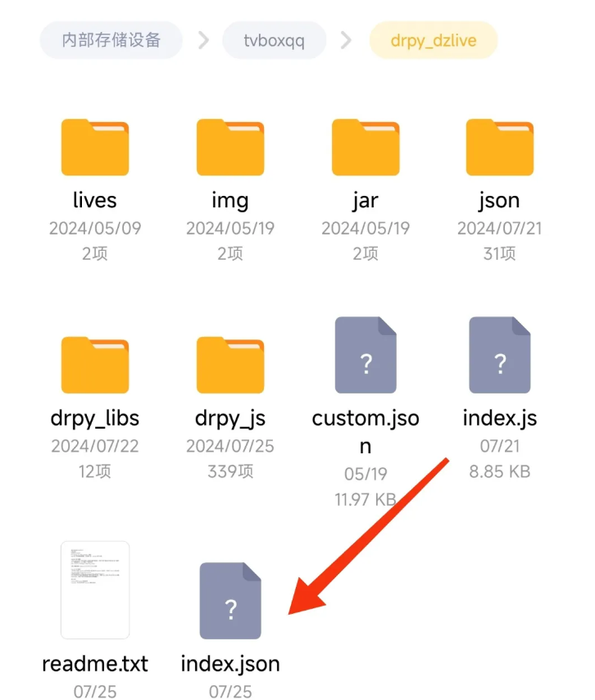Open the custom.json file icon
Viewport: 595px width, 700px height.
click(366, 355)
